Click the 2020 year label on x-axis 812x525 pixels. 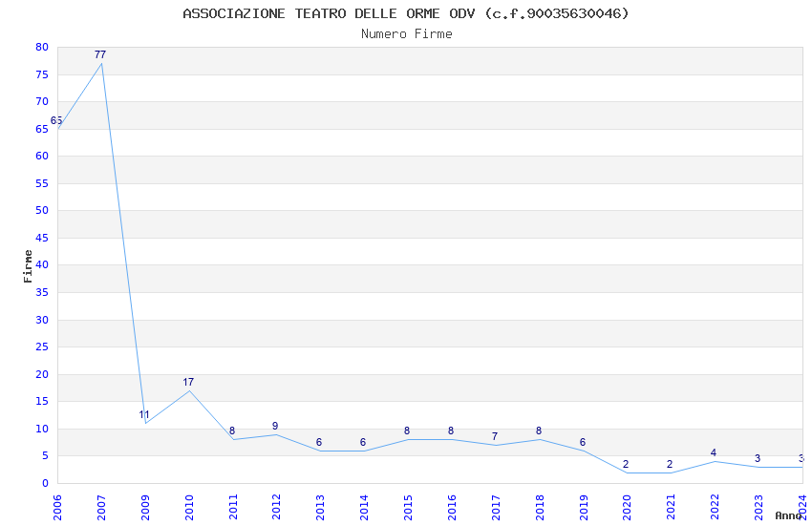pyautogui.click(x=627, y=503)
